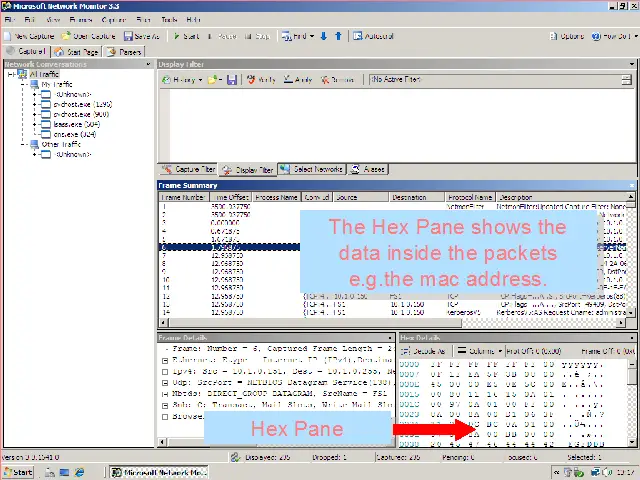640x480 pixels.
Task: Open the Tools menu
Action: click(x=169, y=20)
